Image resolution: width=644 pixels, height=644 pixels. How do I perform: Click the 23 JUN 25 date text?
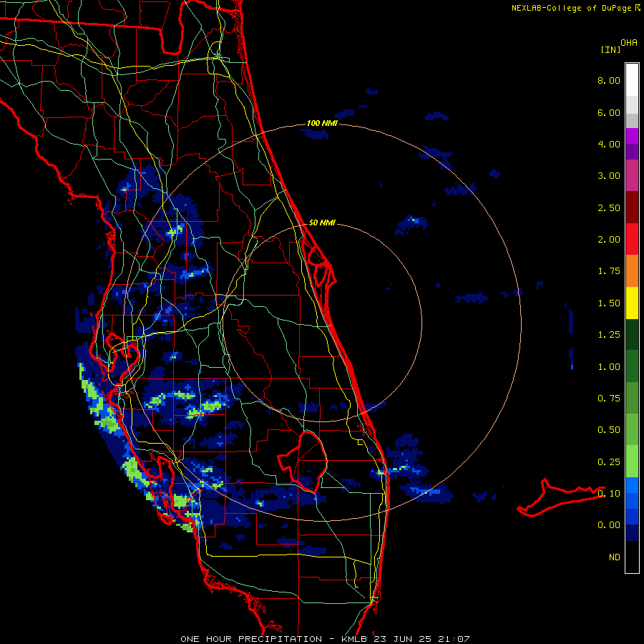pos(404,639)
